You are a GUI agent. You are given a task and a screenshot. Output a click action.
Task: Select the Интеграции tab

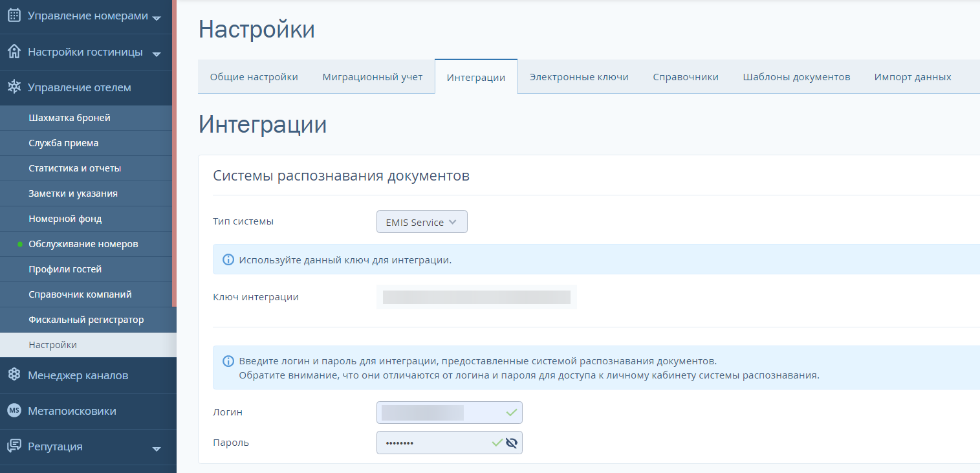[476, 77]
